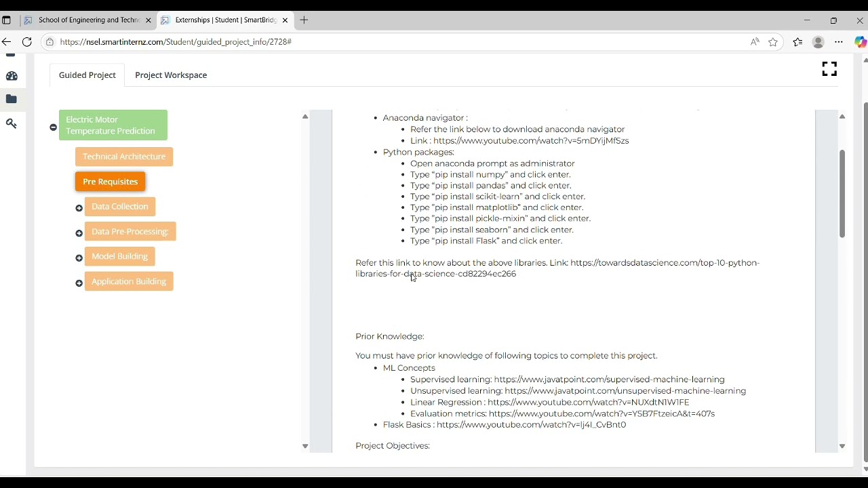Close the School of Engineering tab
The height and width of the screenshot is (488, 868).
coord(149,20)
